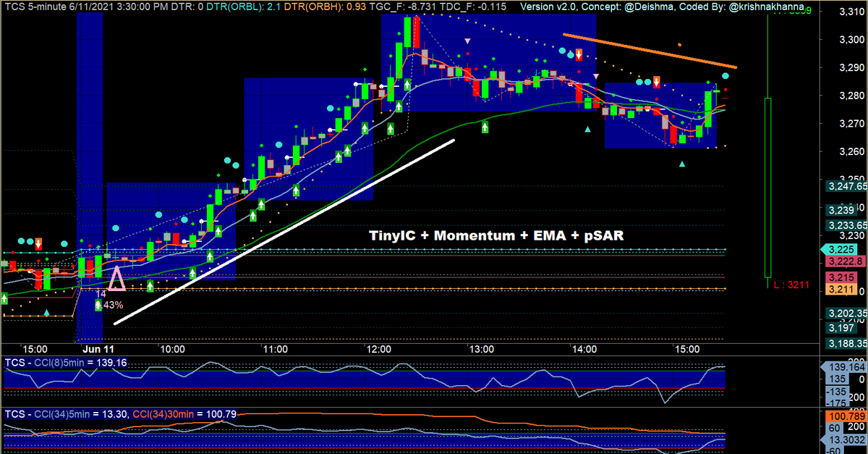This screenshot has width=868, height=454.
Task: Click the 3,202.35 price level tag
Action: pos(846,314)
